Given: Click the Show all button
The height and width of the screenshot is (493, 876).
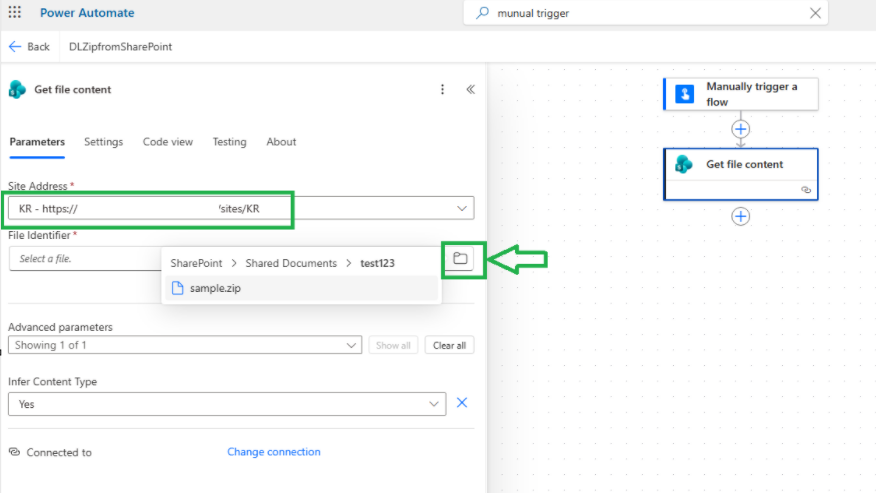Looking at the screenshot, I should [x=393, y=345].
